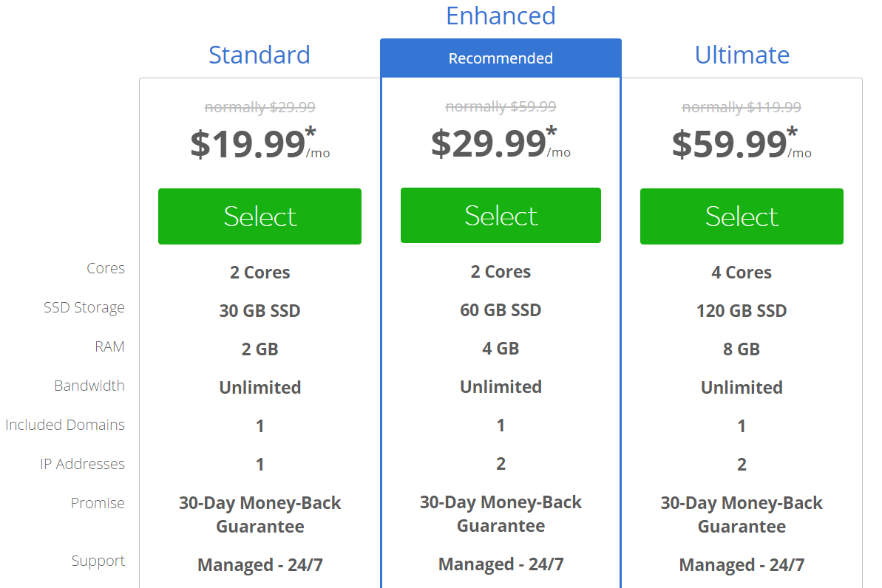Click the Bandwidth row label

point(89,386)
